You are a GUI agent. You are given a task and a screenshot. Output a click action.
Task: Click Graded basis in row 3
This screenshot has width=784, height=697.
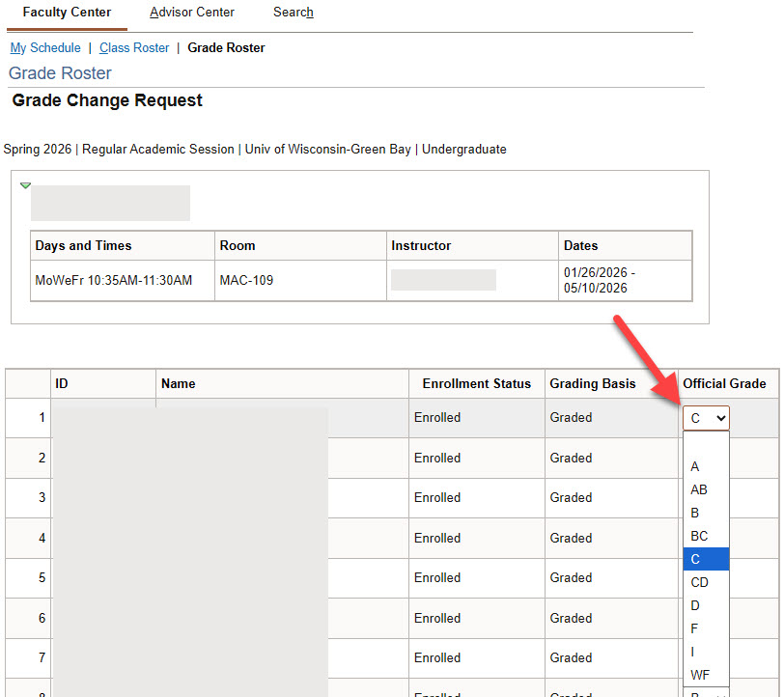coord(571,497)
